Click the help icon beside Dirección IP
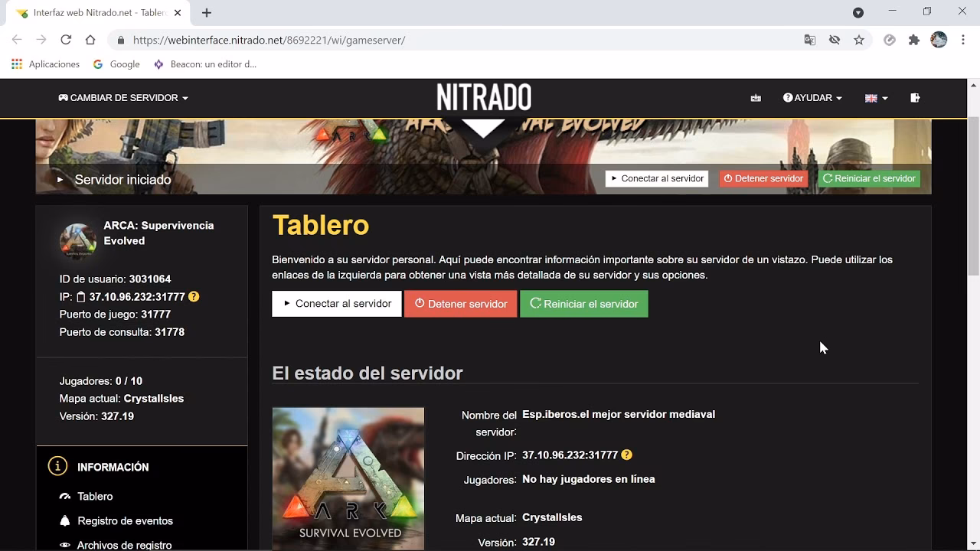This screenshot has height=551, width=980. (626, 455)
